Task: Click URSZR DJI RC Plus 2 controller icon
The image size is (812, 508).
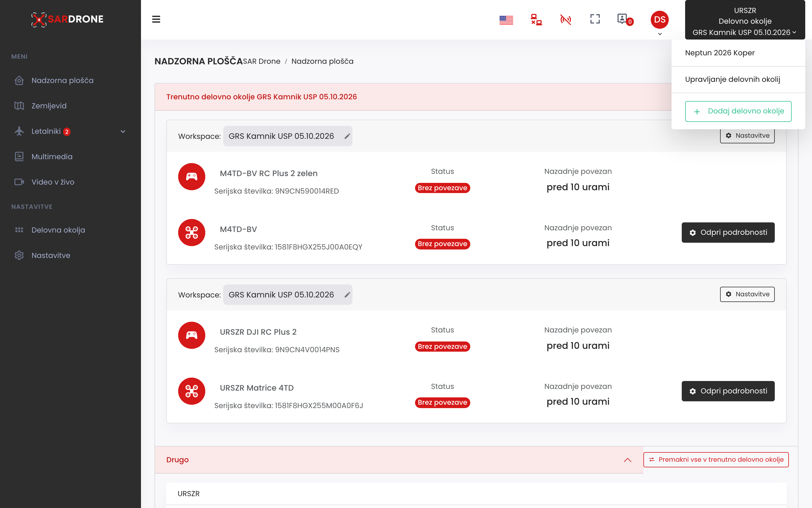Action: (192, 335)
